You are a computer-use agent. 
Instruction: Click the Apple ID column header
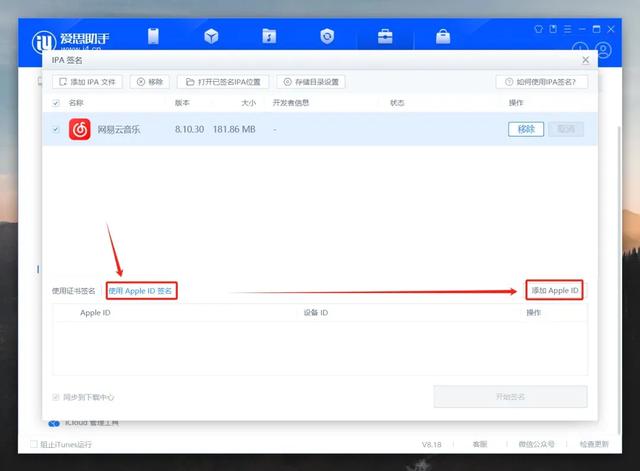point(95,313)
